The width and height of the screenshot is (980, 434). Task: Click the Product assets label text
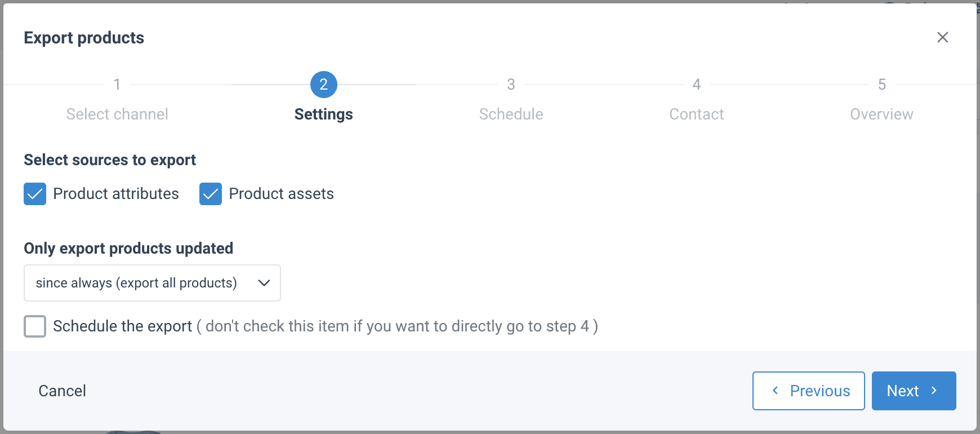coord(281,194)
